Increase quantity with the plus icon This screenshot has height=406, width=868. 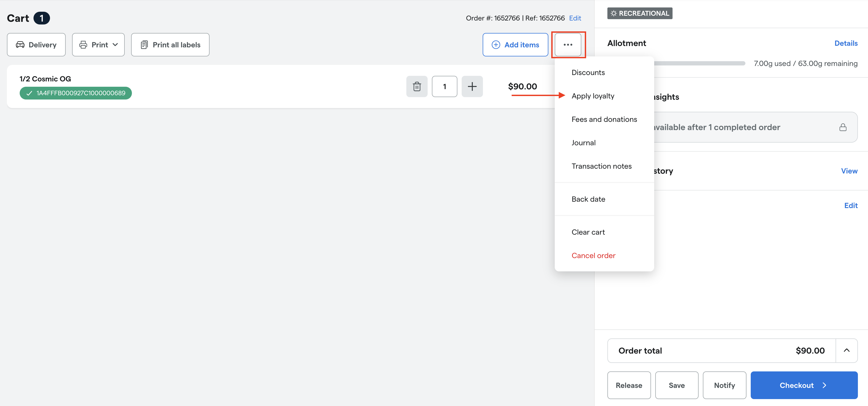tap(472, 86)
